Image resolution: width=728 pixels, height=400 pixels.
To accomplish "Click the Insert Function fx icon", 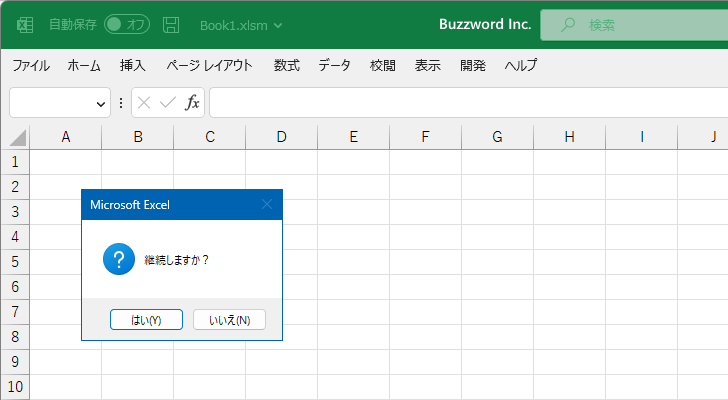I will pos(192,103).
